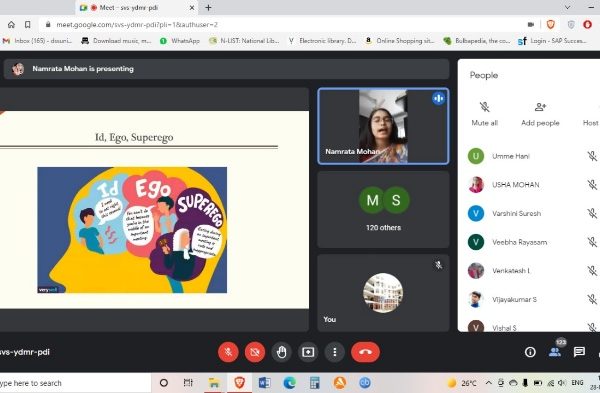600x393 pixels.
Task: Click the camera permission icon in address bar
Action: pyautogui.click(x=530, y=24)
